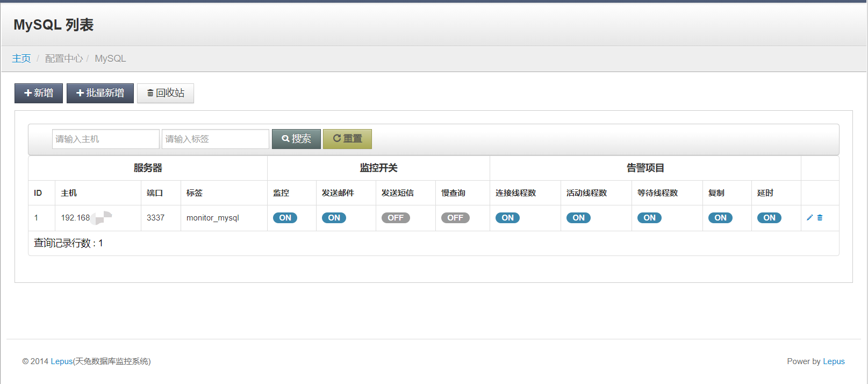Open the Lepus link in copyright footer
This screenshot has height=384, width=868.
coord(62,361)
